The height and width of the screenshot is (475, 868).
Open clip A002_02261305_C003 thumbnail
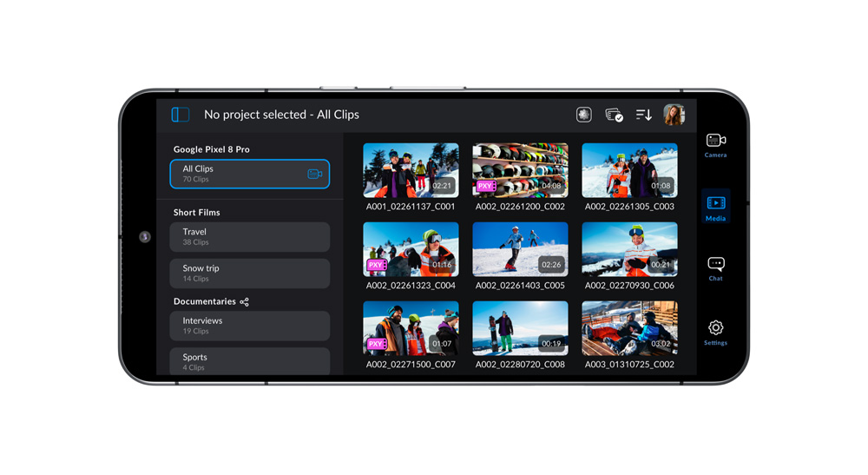click(x=629, y=170)
